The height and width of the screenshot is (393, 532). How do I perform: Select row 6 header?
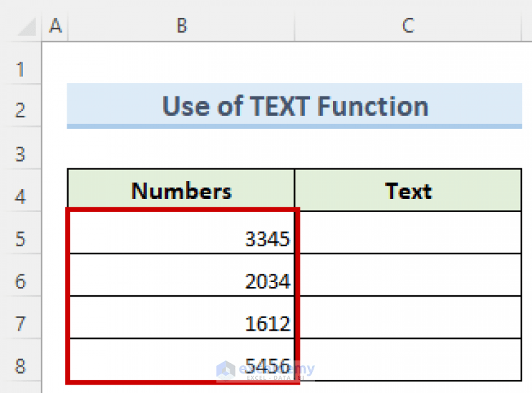coord(20,275)
